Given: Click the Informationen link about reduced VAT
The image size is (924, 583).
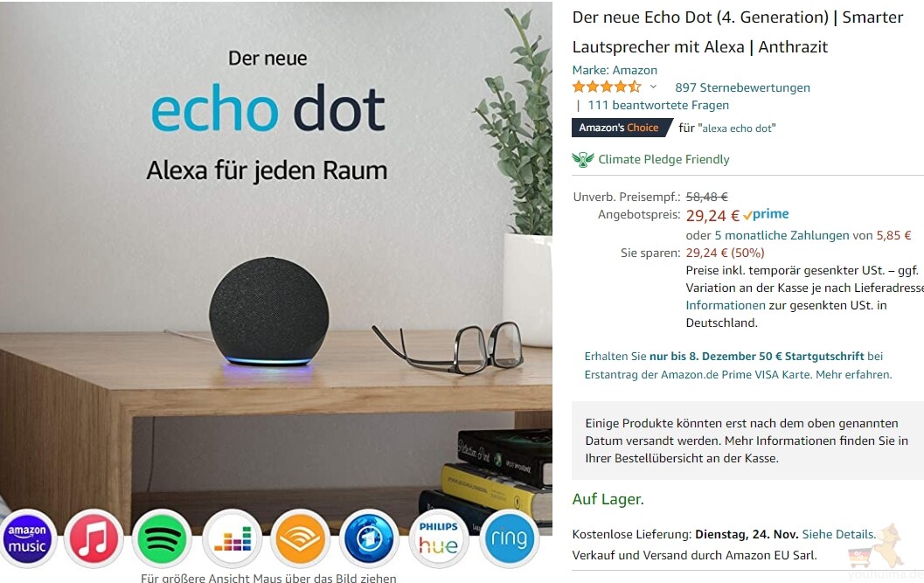Looking at the screenshot, I should click(x=726, y=305).
